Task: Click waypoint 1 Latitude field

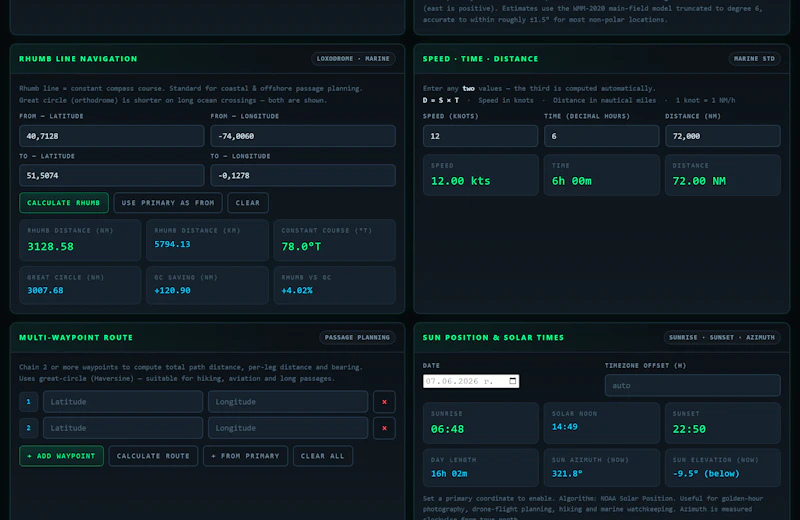Action: tap(123, 402)
